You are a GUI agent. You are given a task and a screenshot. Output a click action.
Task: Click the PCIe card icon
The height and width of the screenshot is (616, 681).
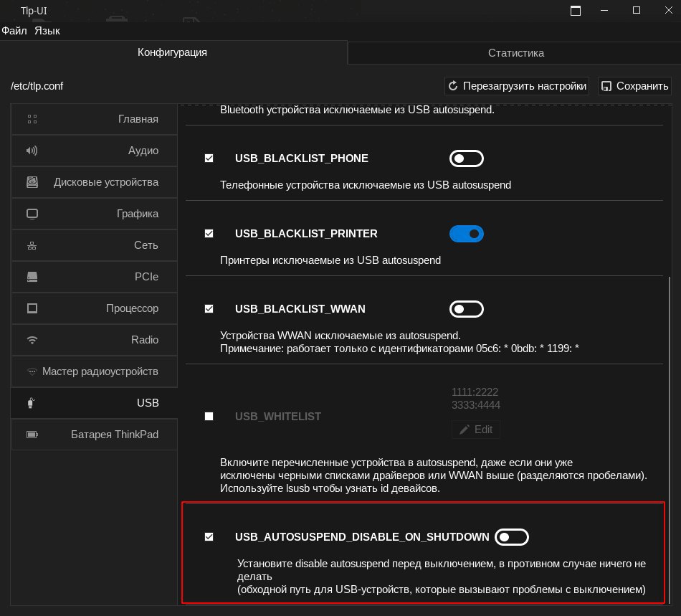(32, 277)
